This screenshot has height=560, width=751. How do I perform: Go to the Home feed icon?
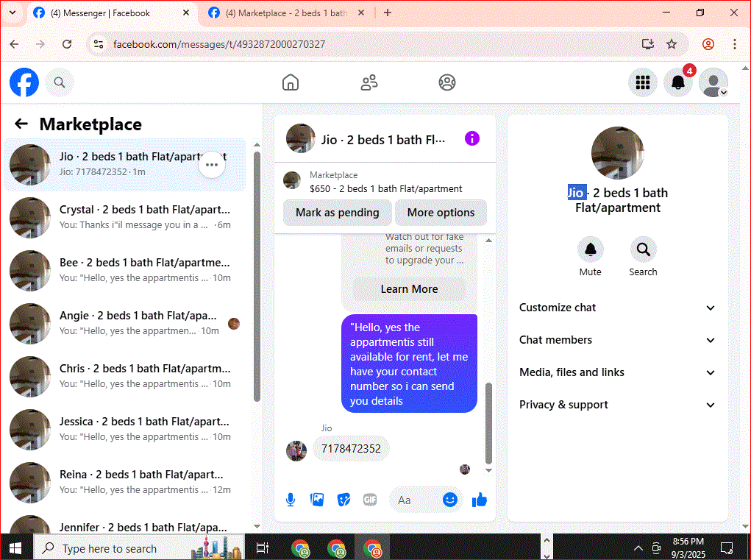pos(291,82)
